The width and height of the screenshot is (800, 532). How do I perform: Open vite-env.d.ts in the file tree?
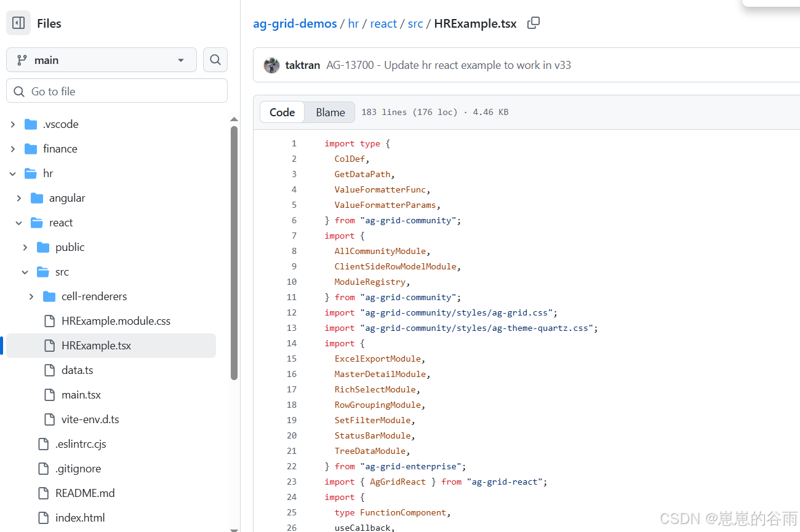click(90, 419)
